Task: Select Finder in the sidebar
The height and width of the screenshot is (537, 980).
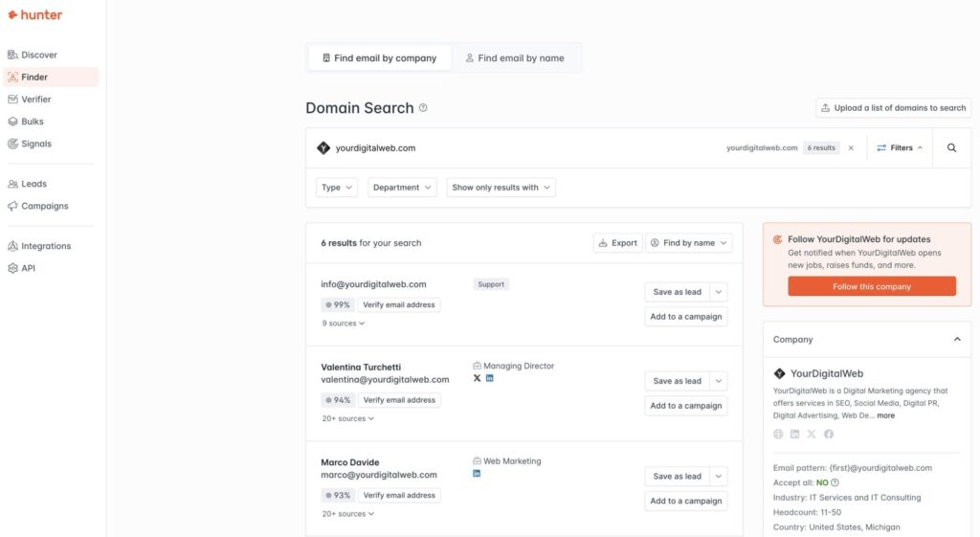Action: click(x=51, y=77)
